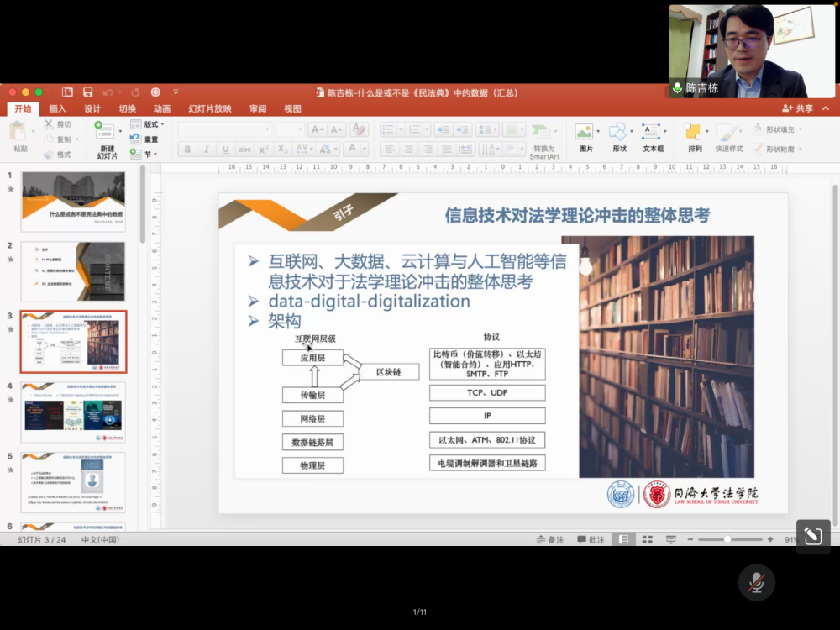This screenshot has width=840, height=630.
Task: Switch to slide sorter view icon
Action: [647, 539]
